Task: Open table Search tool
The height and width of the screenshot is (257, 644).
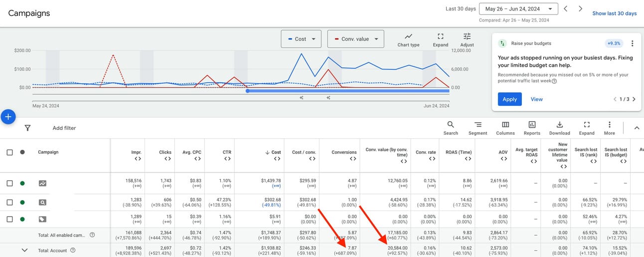Action: pos(451,128)
